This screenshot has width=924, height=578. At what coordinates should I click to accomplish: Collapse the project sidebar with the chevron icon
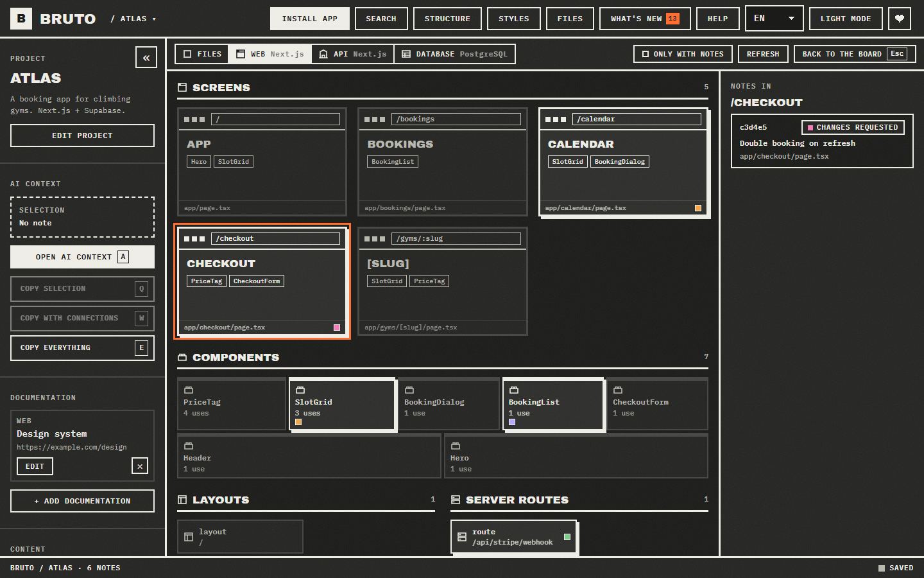(146, 57)
